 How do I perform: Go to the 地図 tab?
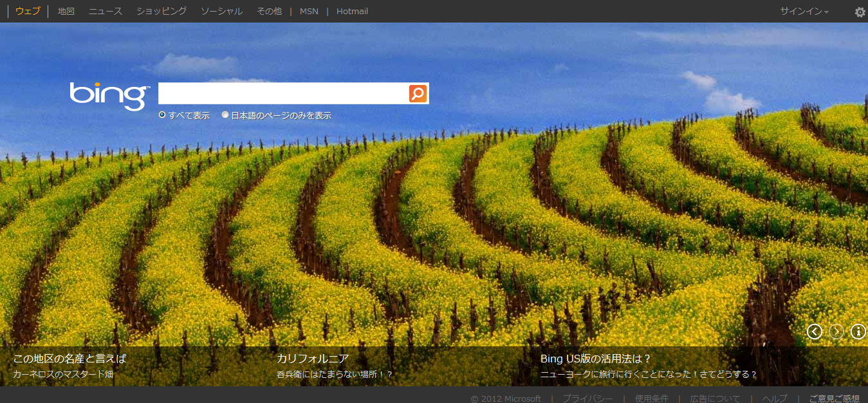[x=66, y=12]
